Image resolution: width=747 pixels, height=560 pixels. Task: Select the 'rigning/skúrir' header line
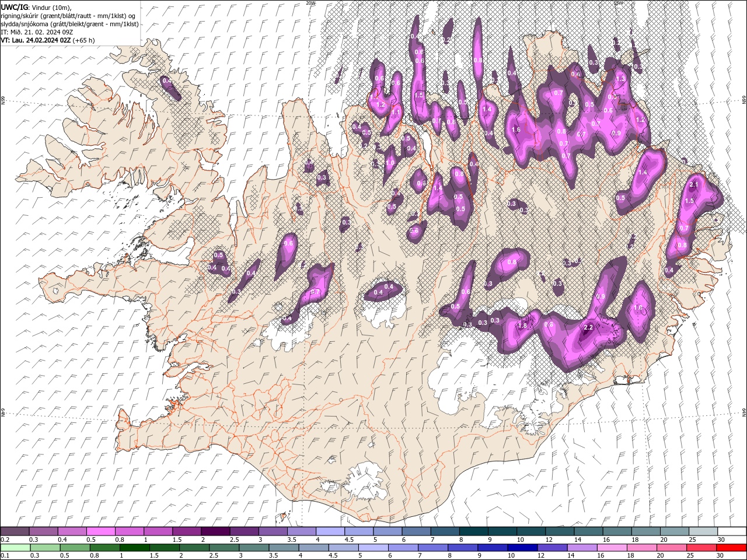tap(69, 15)
